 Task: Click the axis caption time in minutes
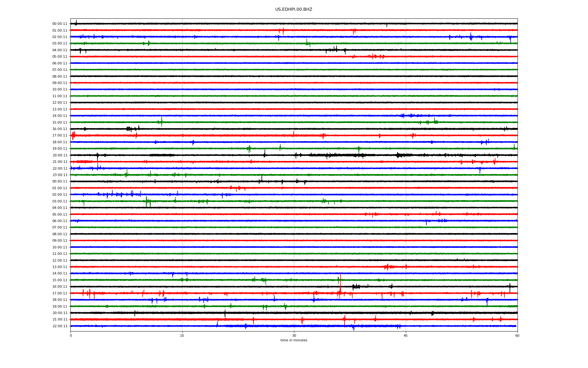click(294, 340)
